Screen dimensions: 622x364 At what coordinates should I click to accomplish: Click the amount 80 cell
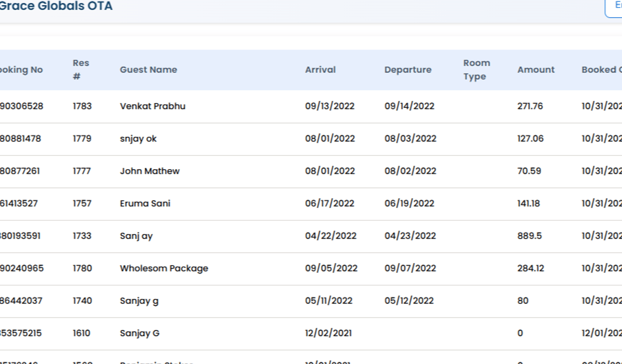[523, 301]
